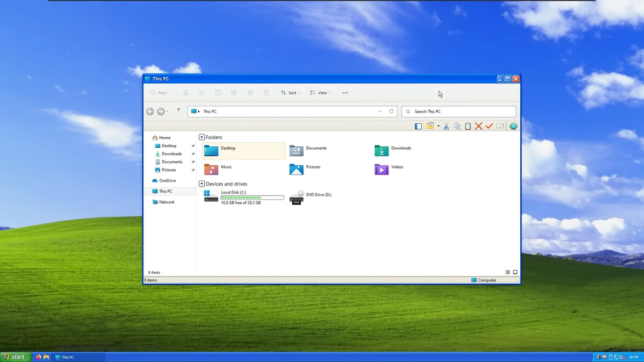Click the address bar path arrow before This PC
The image size is (644, 362).
click(199, 112)
